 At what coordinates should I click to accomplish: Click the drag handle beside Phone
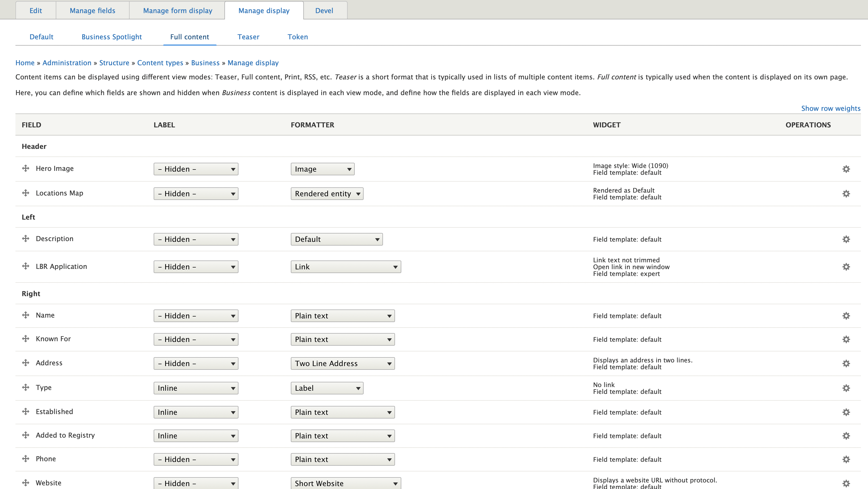26,459
